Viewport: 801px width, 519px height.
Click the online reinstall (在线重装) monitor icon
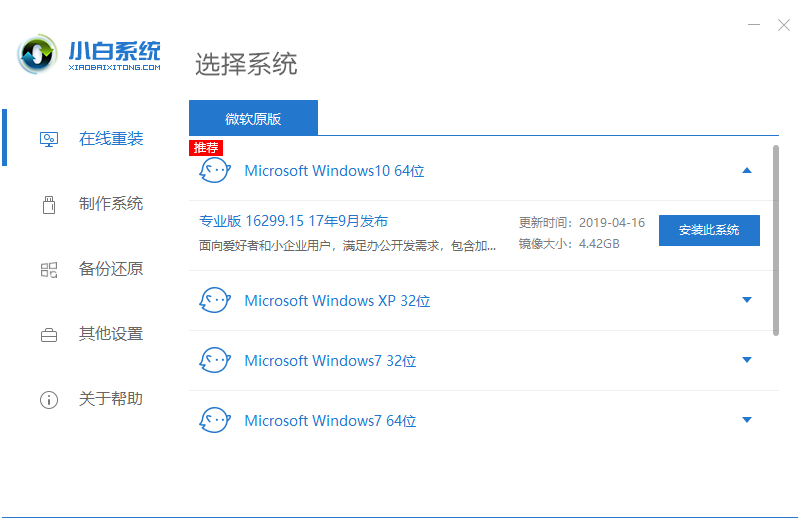48,139
